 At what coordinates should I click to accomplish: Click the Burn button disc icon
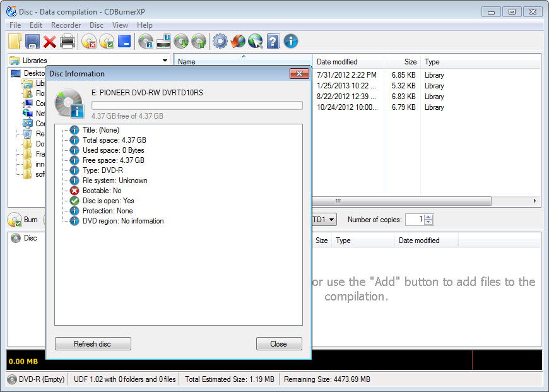coord(15,220)
